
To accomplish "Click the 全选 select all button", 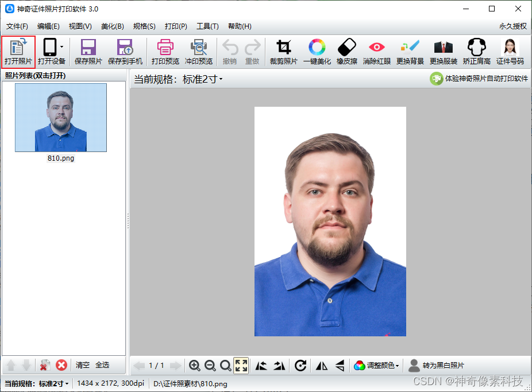I will 102,365.
